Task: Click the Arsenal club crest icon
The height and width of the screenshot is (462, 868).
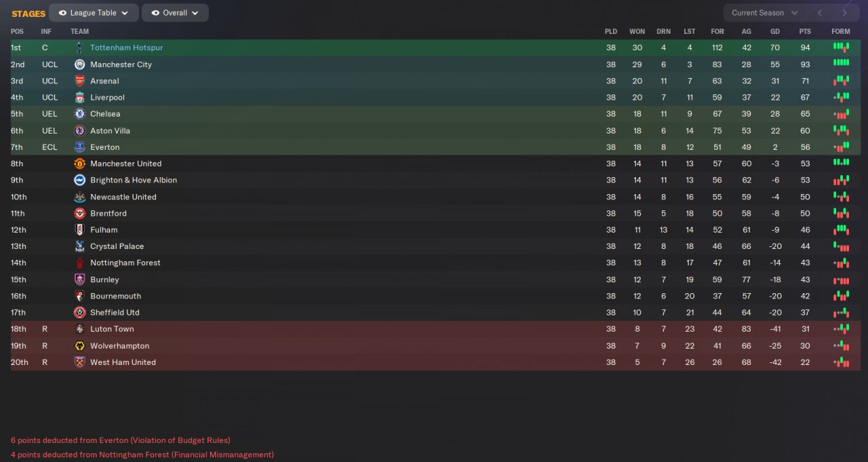Action: point(79,81)
